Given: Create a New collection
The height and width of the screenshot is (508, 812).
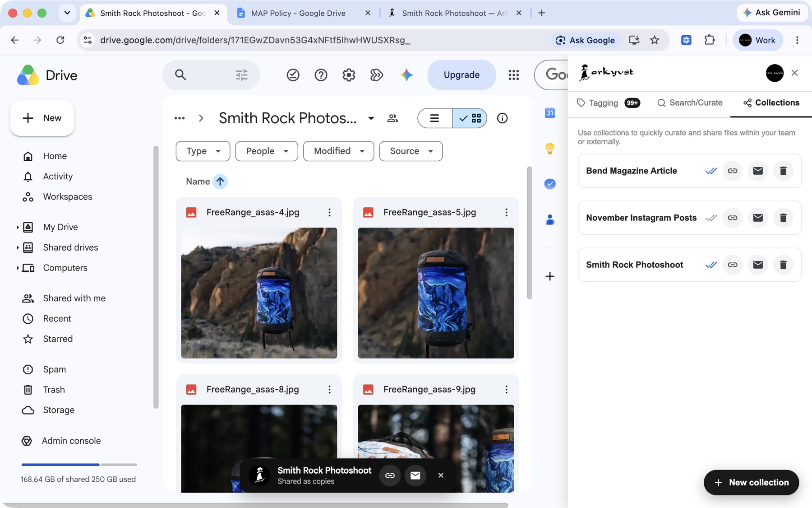Looking at the screenshot, I should [x=751, y=482].
